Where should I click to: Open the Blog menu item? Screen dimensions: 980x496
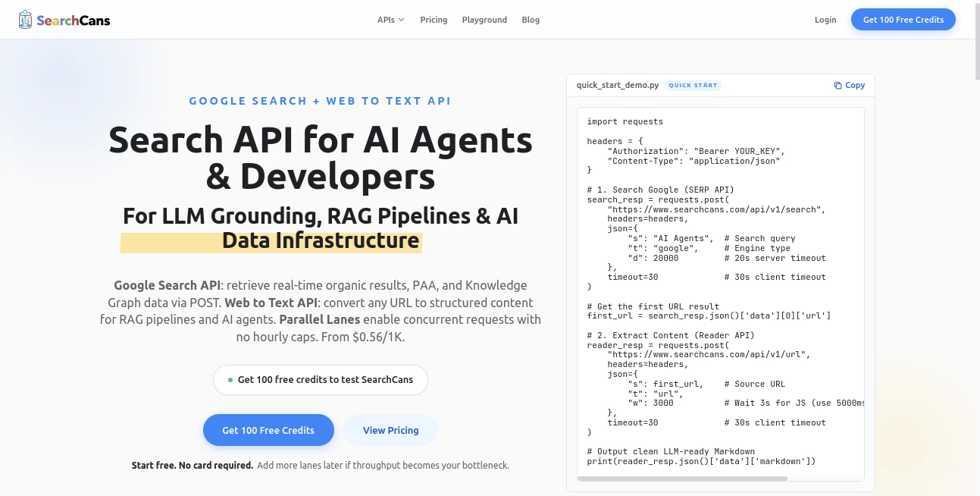[x=531, y=20]
